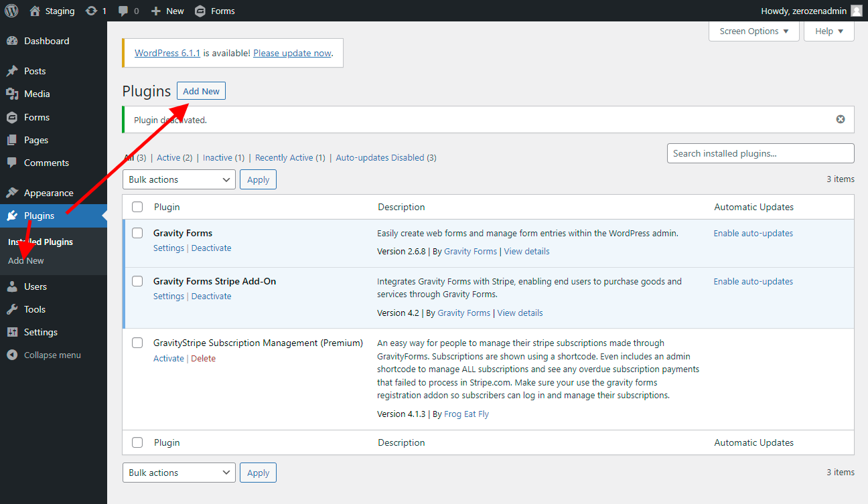Click the Comments icon in sidebar
This screenshot has height=504, width=868.
pyautogui.click(x=12, y=163)
